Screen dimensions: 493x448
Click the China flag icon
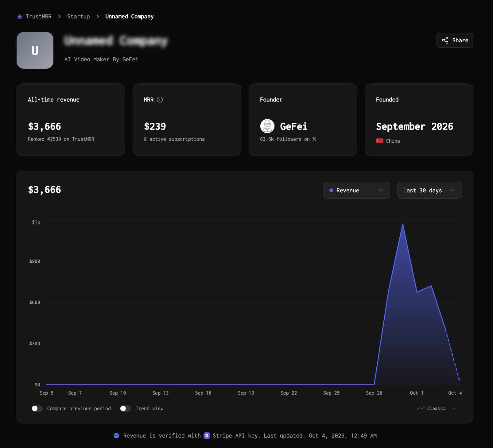pos(380,141)
